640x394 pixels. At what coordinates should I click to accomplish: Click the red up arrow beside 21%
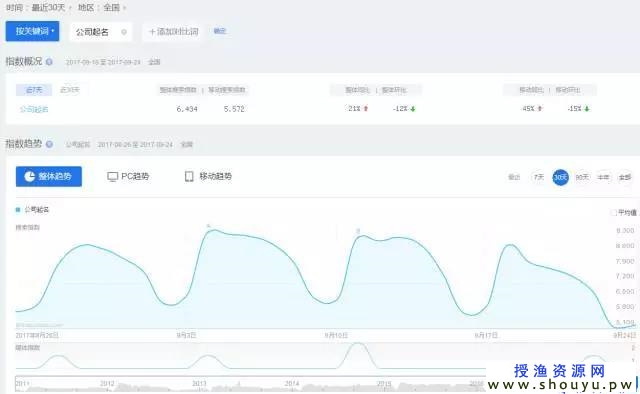pos(366,109)
